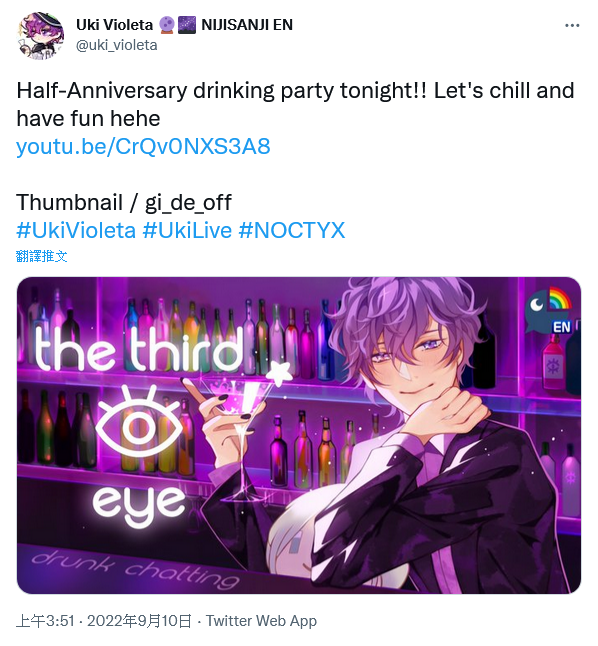
Task: Open the #UkiVioleta hashtag
Action: (x=76, y=230)
